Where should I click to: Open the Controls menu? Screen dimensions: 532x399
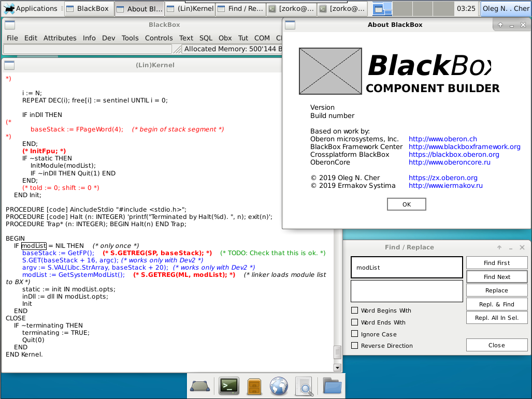point(159,38)
